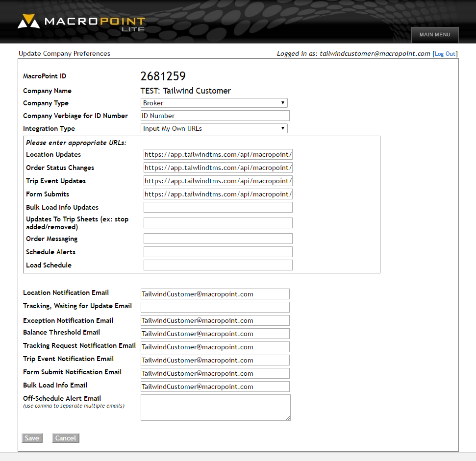The width and height of the screenshot is (476, 461).
Task: Select the Order Messaging input field
Action: pos(217,239)
